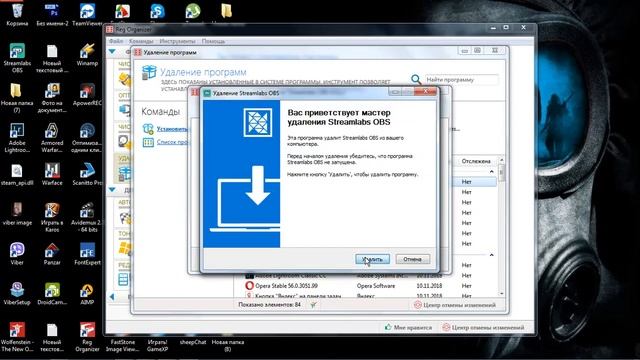
Task: Open the Avidemux 64 bits shortcut
Action: point(87,217)
